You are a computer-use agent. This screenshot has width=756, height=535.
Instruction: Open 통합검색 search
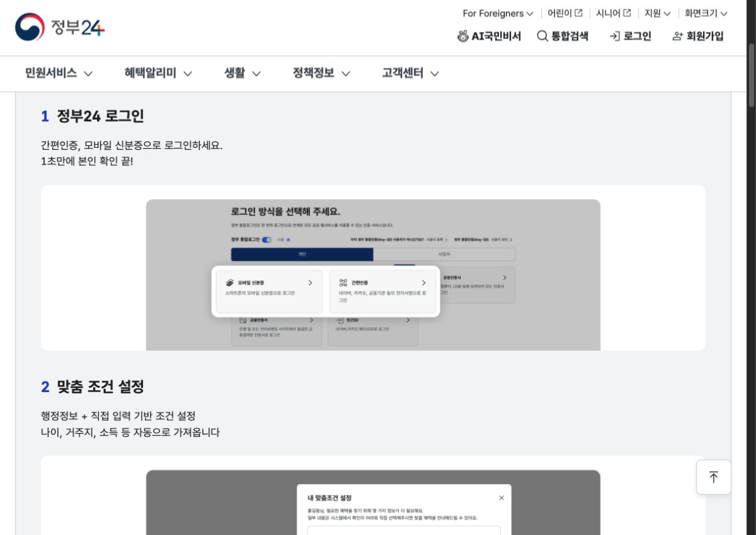tap(562, 36)
